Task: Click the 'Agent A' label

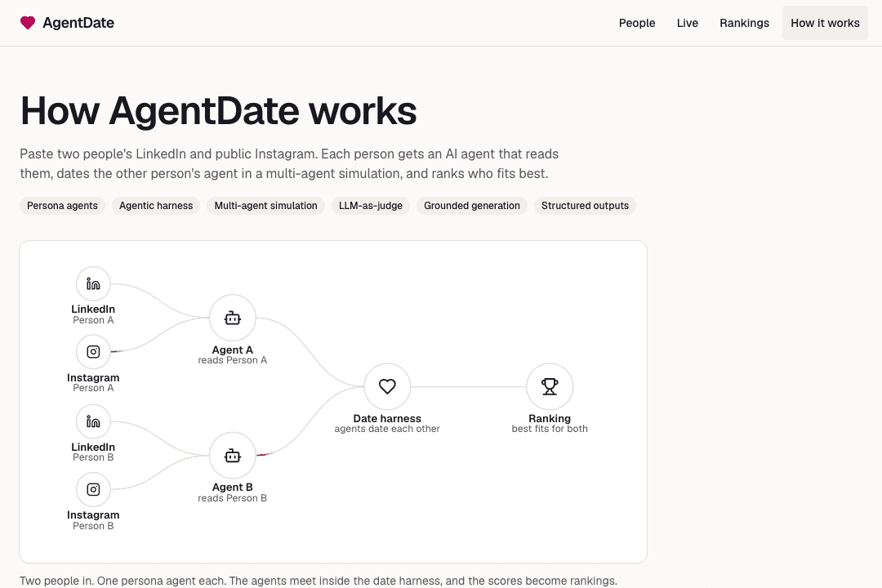Action: (x=232, y=350)
